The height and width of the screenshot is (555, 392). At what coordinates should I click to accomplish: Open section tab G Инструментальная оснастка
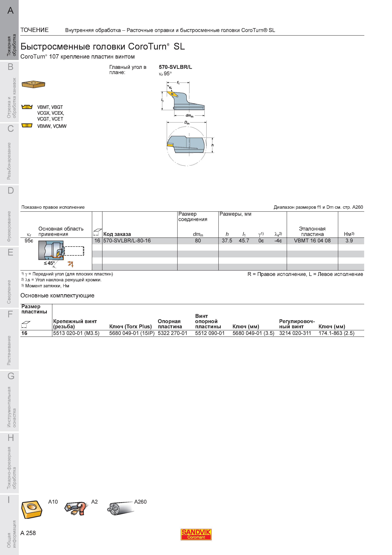pyautogui.click(x=9, y=401)
